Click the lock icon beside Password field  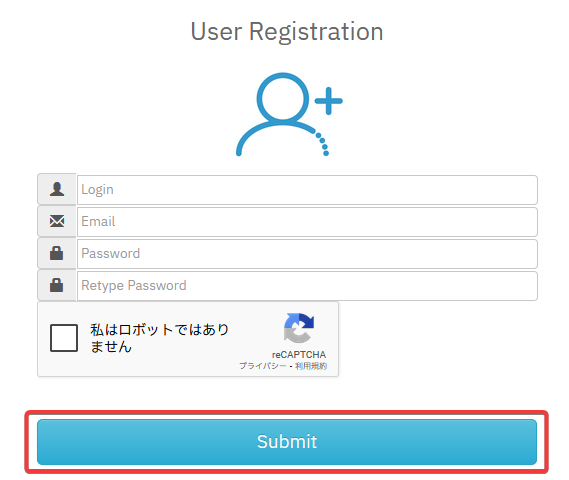(57, 253)
